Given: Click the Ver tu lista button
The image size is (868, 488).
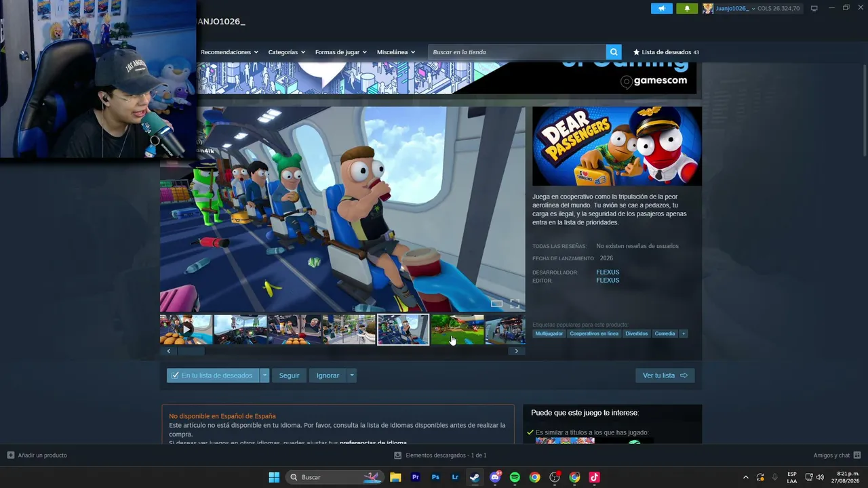Looking at the screenshot, I should point(665,375).
